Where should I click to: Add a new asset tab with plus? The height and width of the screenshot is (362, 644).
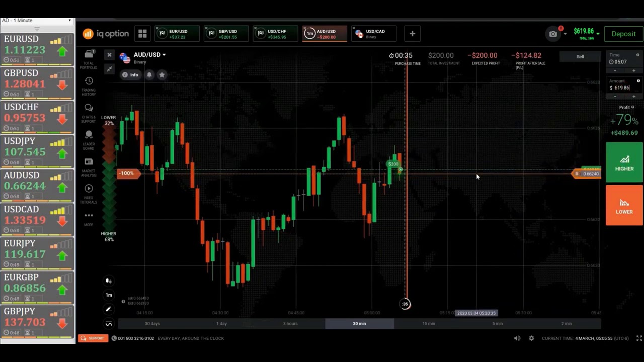pyautogui.click(x=412, y=34)
